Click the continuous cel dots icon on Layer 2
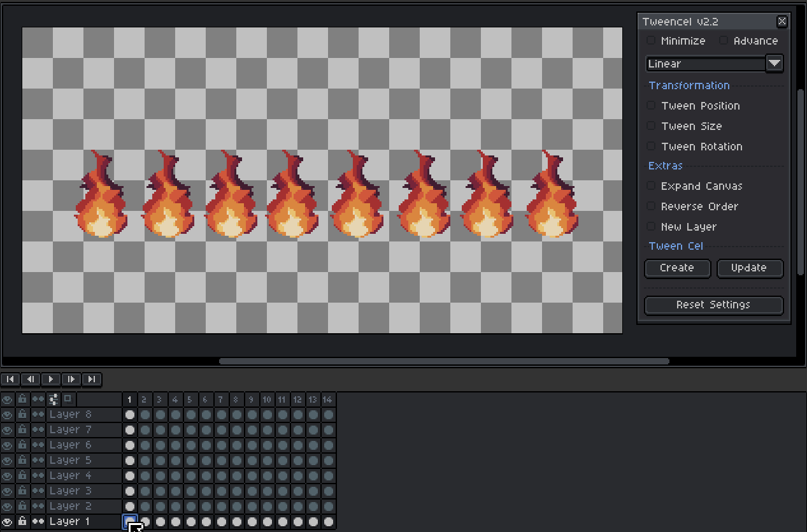The height and width of the screenshot is (532, 807). (37, 506)
